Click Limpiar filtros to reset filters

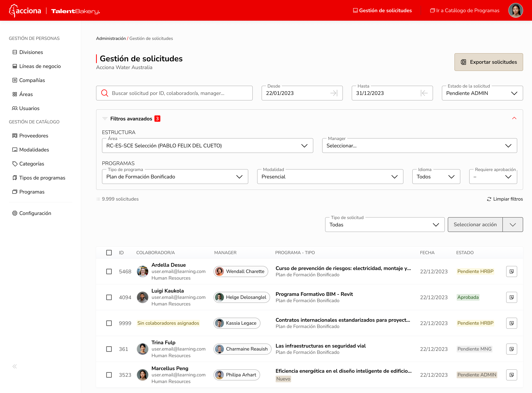pos(505,199)
